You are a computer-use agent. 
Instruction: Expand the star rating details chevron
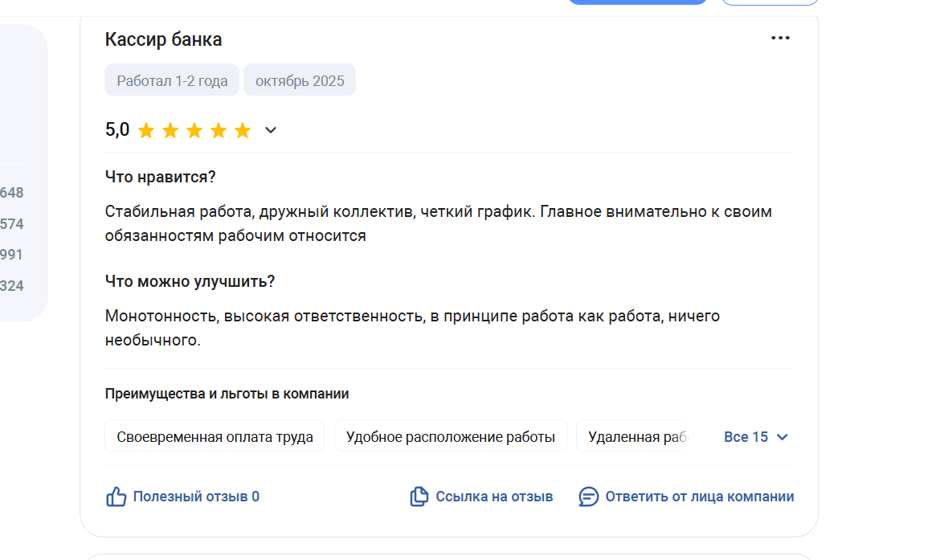click(271, 130)
